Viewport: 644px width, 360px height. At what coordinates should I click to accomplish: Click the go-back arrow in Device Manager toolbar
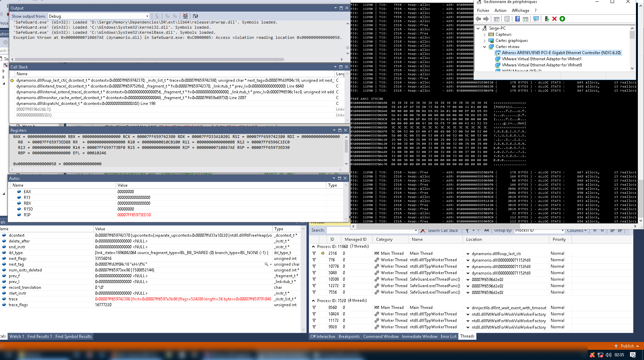[478, 19]
